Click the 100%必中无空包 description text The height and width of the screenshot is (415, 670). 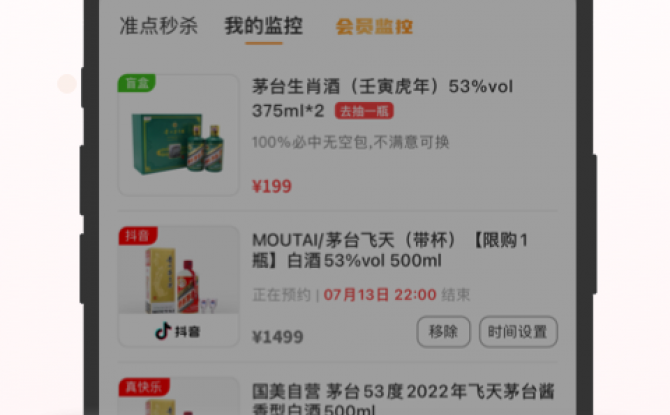350,142
